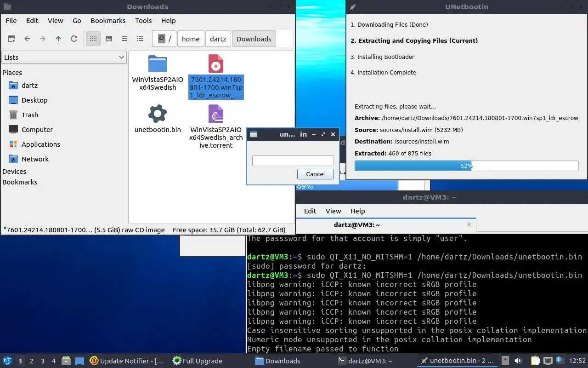Switch to workspace 4

pyautogui.click(x=54, y=361)
